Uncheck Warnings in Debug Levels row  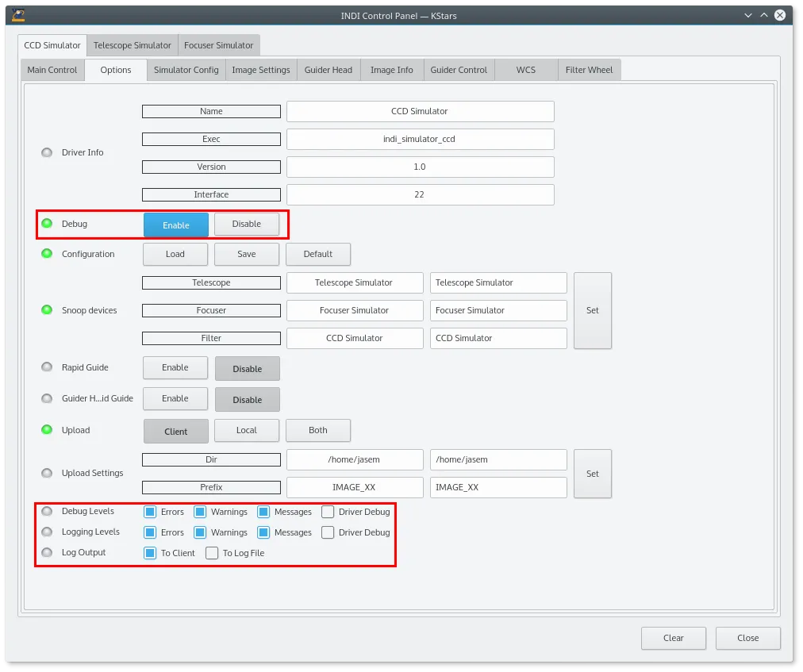point(200,512)
